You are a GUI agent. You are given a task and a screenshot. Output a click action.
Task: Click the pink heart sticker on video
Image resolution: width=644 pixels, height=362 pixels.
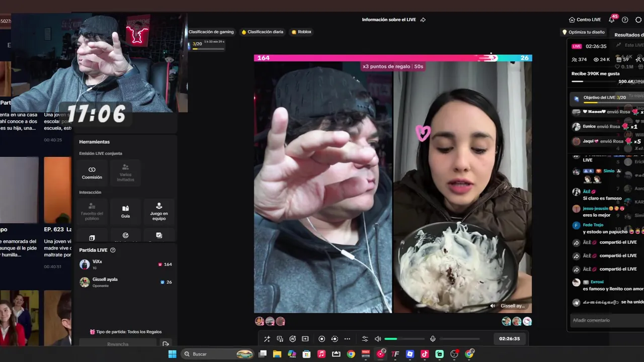423,133
